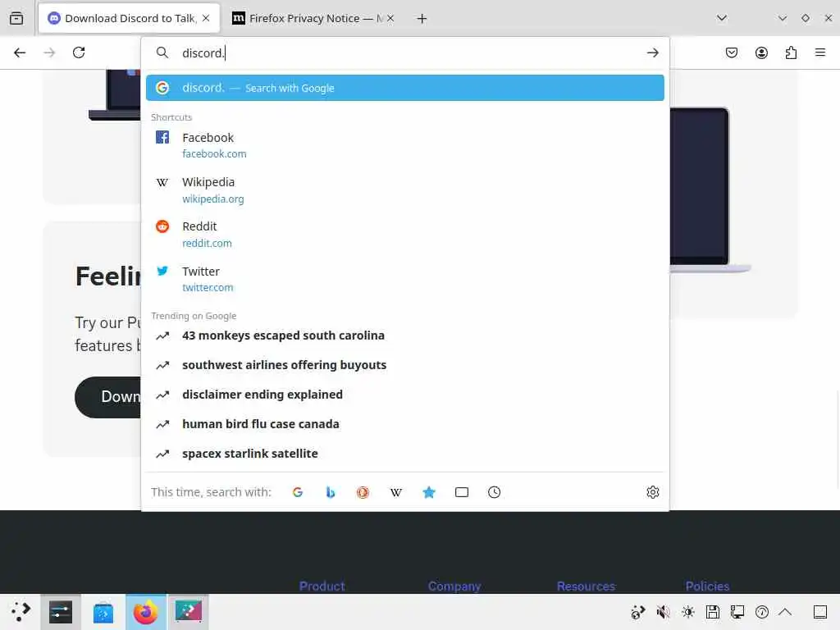Search this time with Wikipedia icon
Viewport: 840px width, 630px height.
(396, 492)
